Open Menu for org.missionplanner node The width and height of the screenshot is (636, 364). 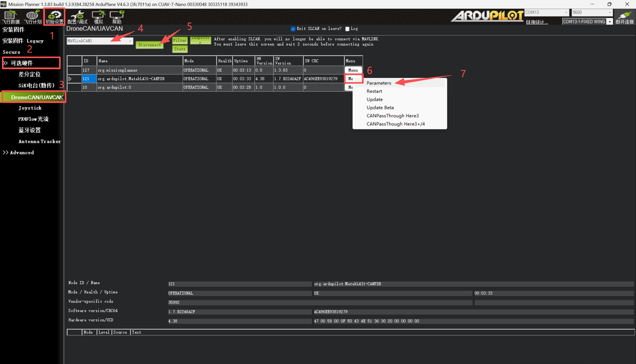pyautogui.click(x=353, y=70)
